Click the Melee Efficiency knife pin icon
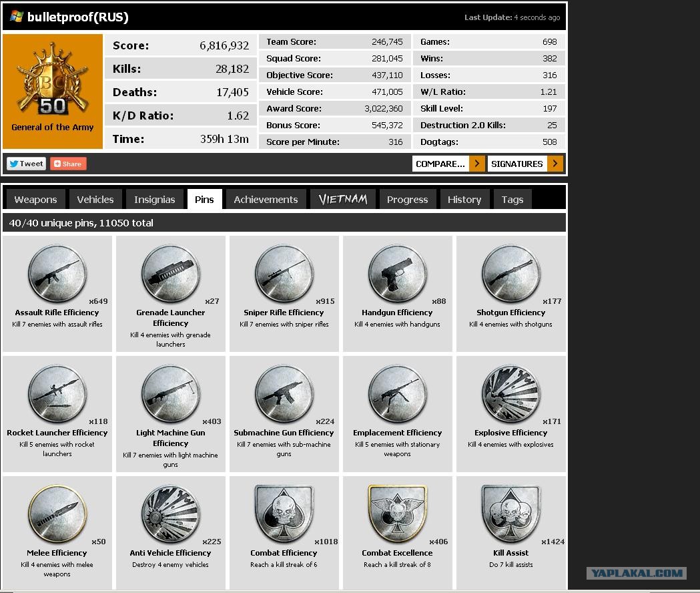This screenshot has width=700, height=593. click(57, 514)
